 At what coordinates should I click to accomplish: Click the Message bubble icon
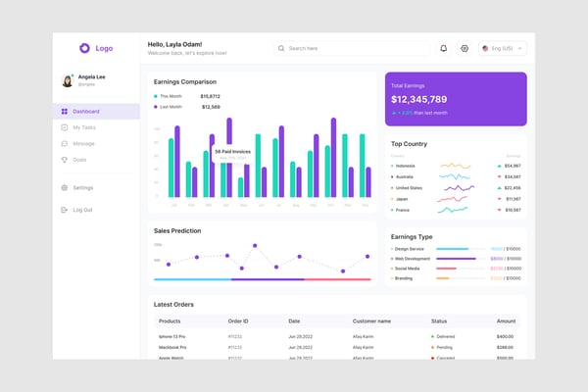(65, 144)
